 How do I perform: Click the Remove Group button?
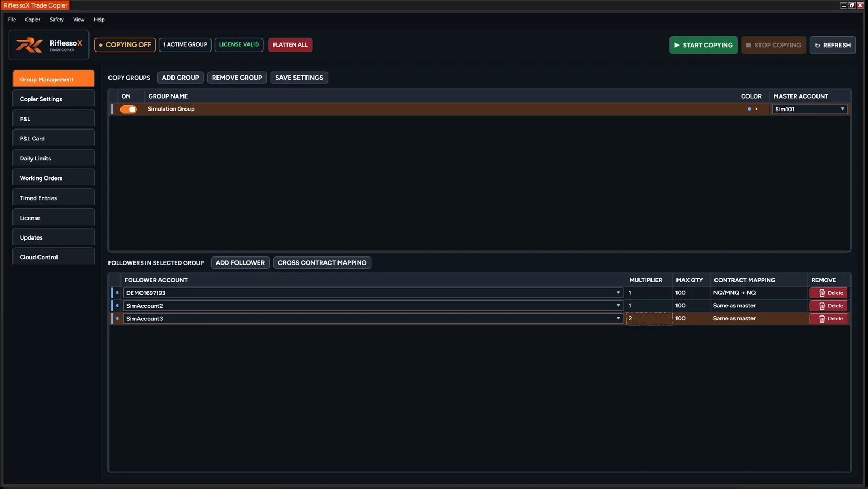point(237,78)
